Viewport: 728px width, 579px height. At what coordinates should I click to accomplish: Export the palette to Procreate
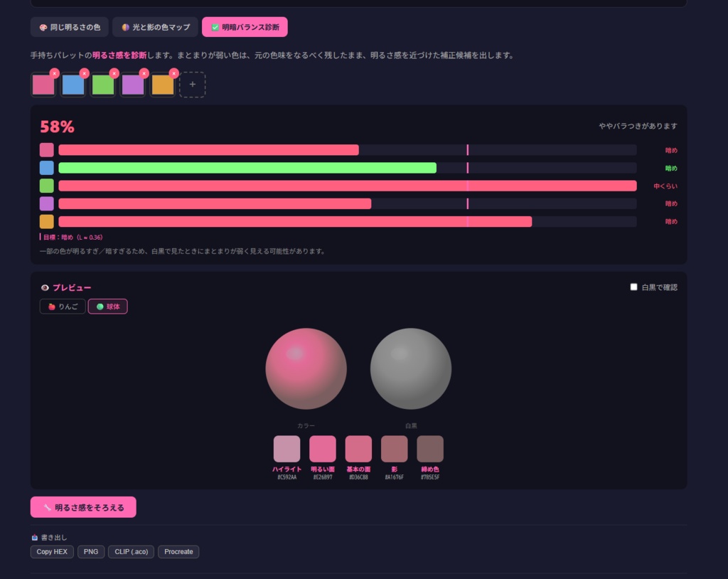(178, 551)
